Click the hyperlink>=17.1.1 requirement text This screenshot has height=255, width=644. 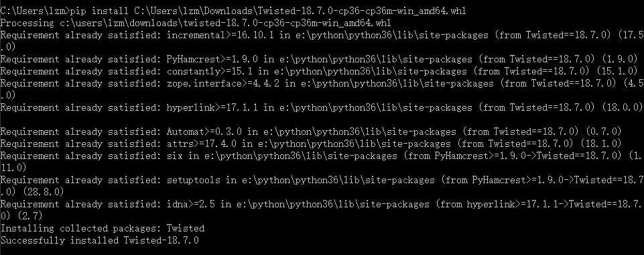click(x=212, y=108)
